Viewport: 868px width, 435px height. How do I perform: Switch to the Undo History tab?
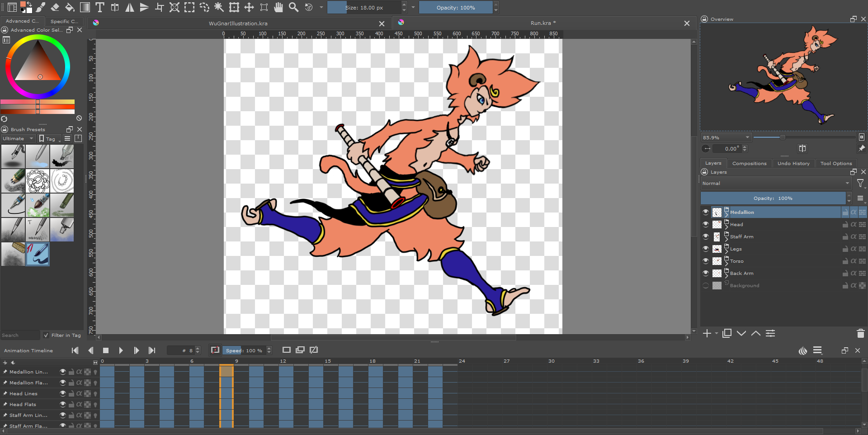click(x=793, y=163)
